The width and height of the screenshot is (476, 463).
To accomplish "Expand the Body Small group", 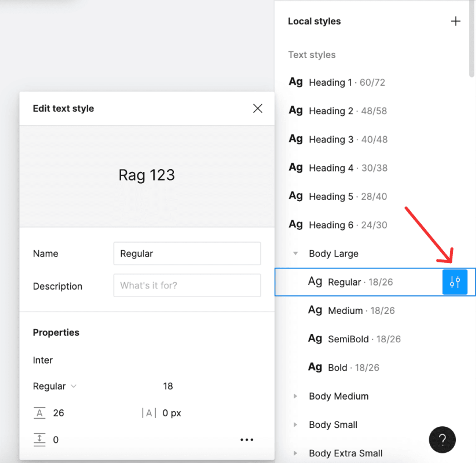I will pyautogui.click(x=295, y=425).
